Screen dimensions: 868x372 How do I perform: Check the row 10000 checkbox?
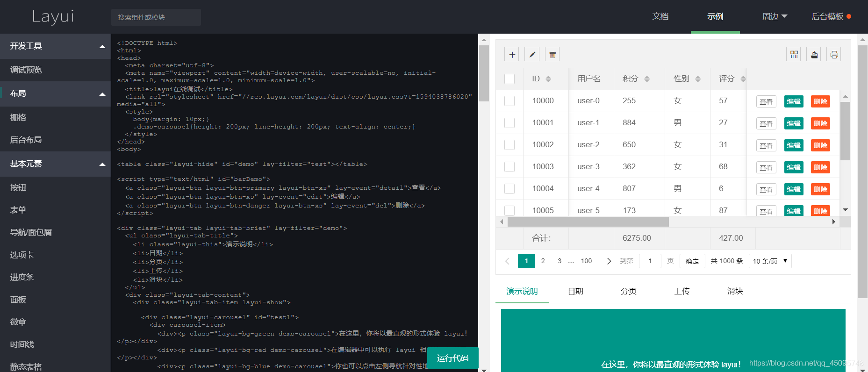pyautogui.click(x=509, y=101)
